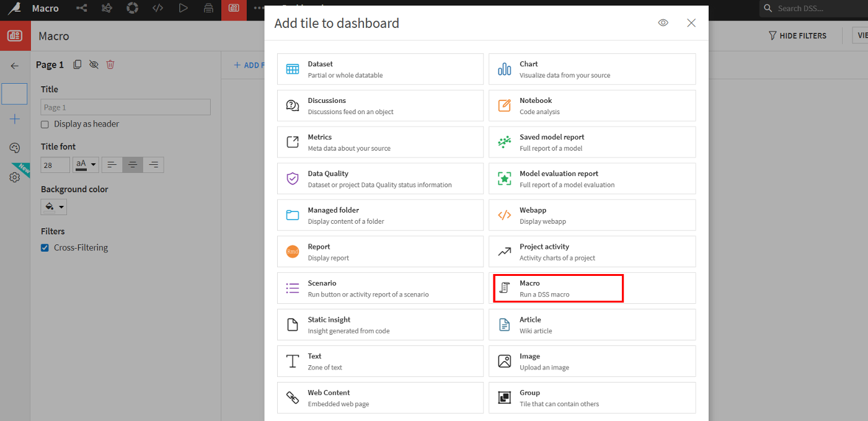Screen dimensions: 868x421
Task: Duplicate Page 1 with copy icon
Action: [x=77, y=64]
